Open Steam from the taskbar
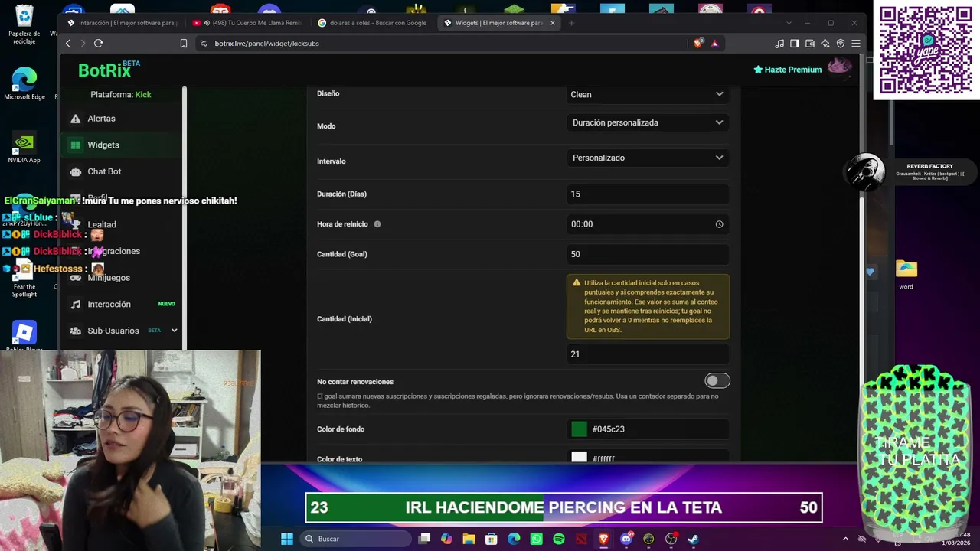This screenshot has height=551, width=980. (x=693, y=539)
